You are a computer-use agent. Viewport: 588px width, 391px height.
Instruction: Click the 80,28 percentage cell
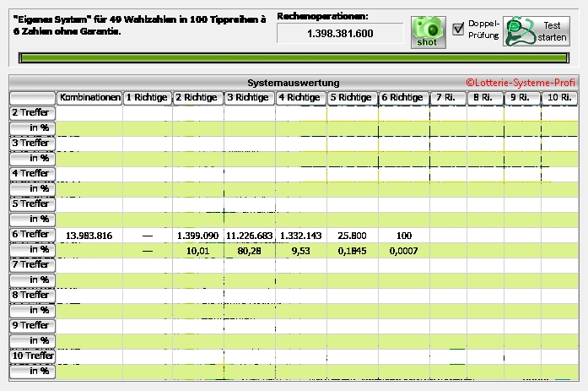[249, 250]
